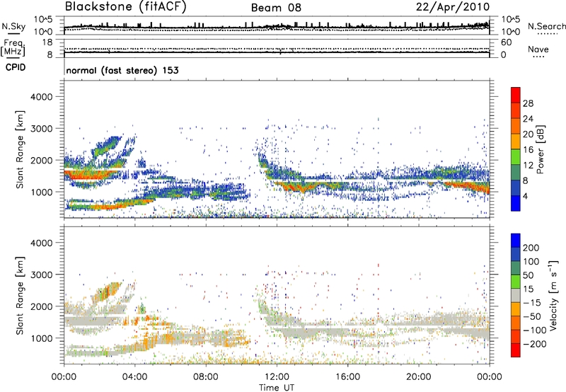Viewport: 566px width, 392px height.
Task: Pick the blue top segment of Velocity color bar
Action: click(516, 241)
